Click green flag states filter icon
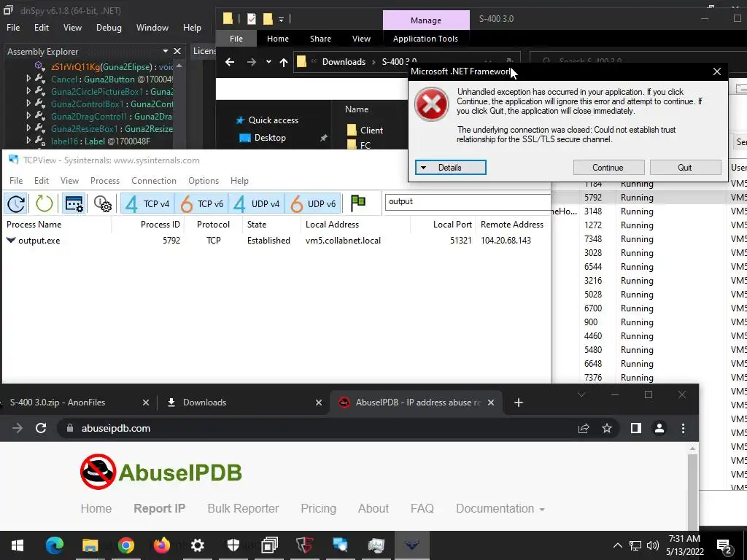 point(357,203)
